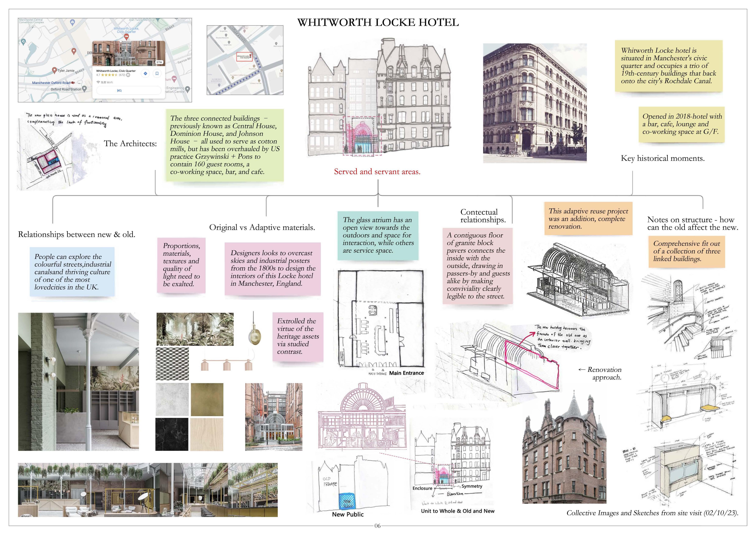Click the Oxford Road Station grey pin
This screenshot has height=535, width=756.
[x=85, y=89]
